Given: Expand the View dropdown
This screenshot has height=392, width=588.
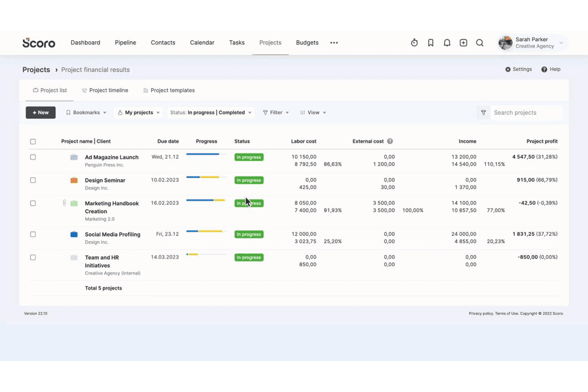Looking at the screenshot, I should point(313,113).
